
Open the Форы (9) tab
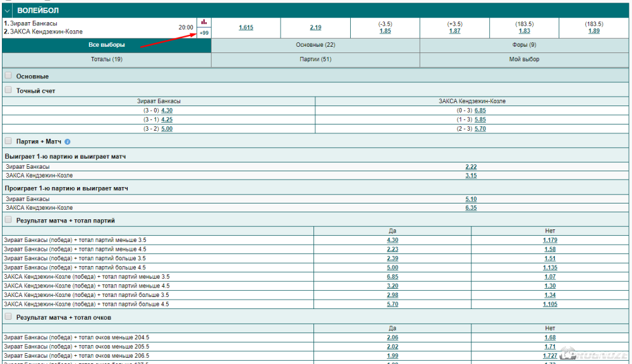pos(525,45)
